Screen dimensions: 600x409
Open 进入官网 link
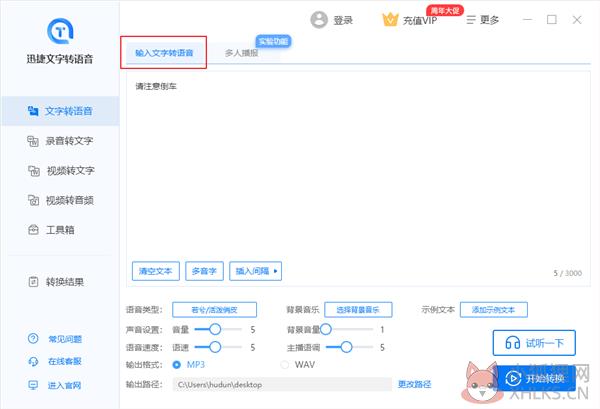coord(64,385)
